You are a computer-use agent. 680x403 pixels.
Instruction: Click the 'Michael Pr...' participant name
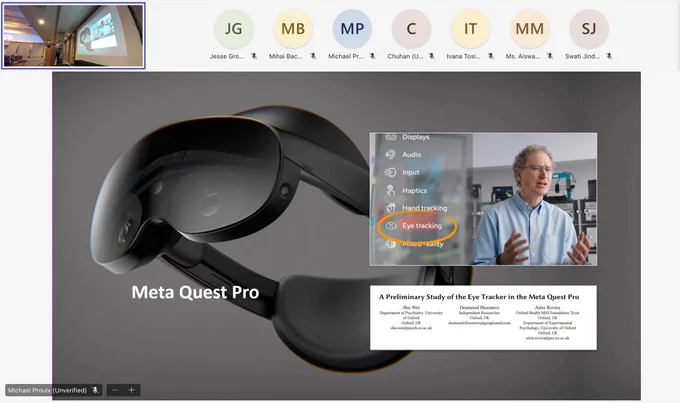[x=346, y=56]
